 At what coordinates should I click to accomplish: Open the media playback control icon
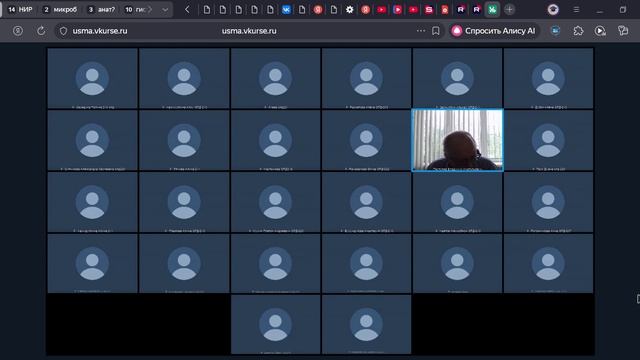coord(600,31)
